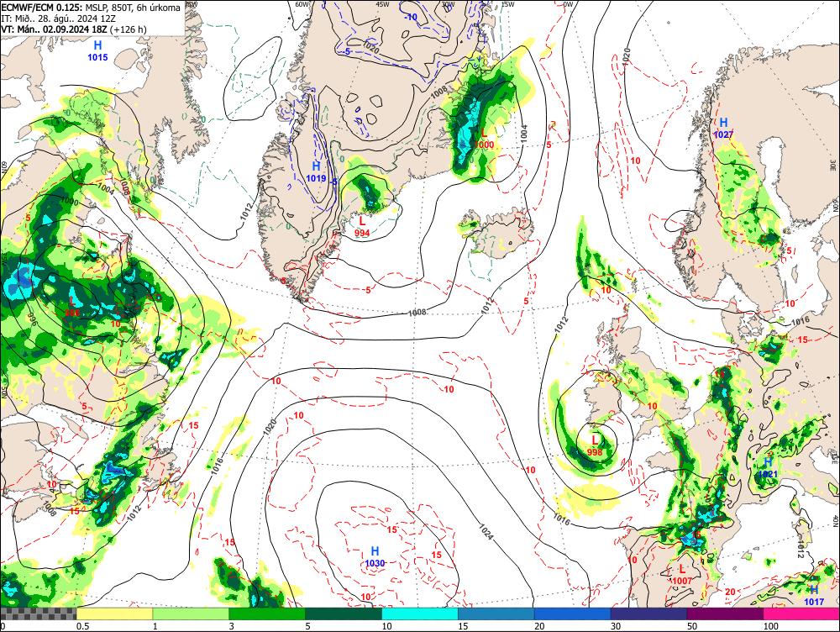
Task: Click the central Europe high '1021'
Action: (x=768, y=474)
